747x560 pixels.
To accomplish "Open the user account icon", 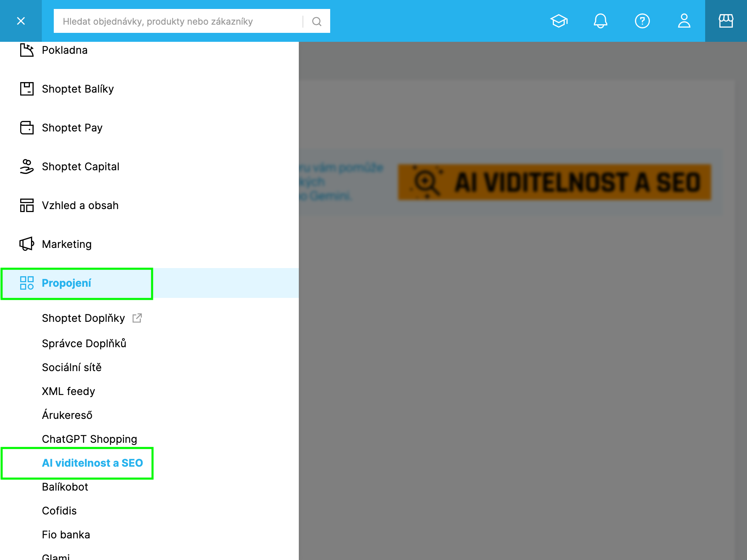I will (x=684, y=21).
